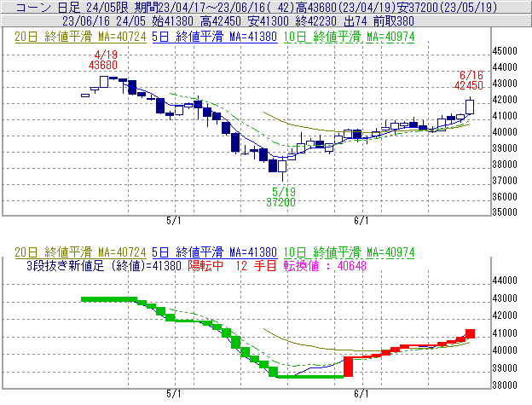Click the last red block at the lower chart's right end
Screen dimensions: 532x405
pos(471,333)
